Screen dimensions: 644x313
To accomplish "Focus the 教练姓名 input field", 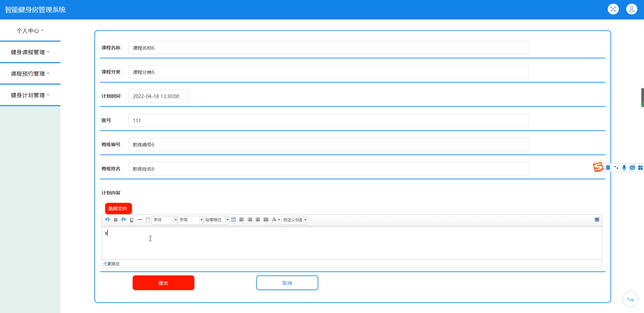I will tap(328, 169).
